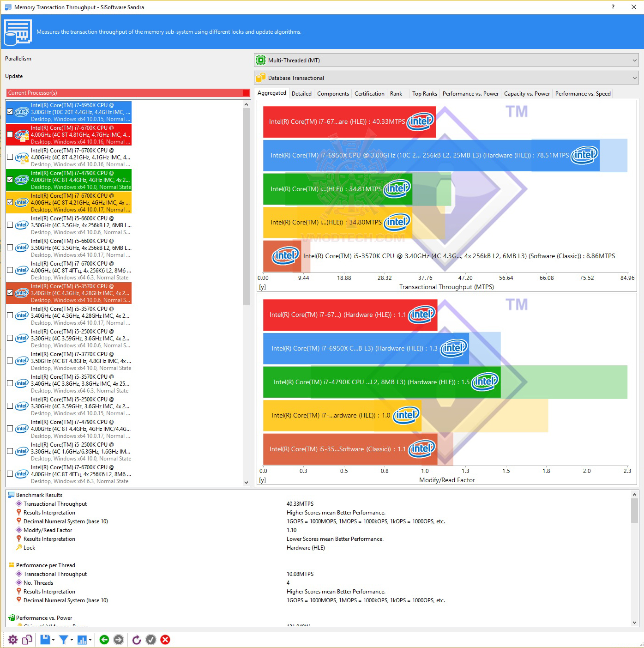Screen dimensions: 644x648
Task: Select the Benchmark Results heading row
Action: click(39, 495)
